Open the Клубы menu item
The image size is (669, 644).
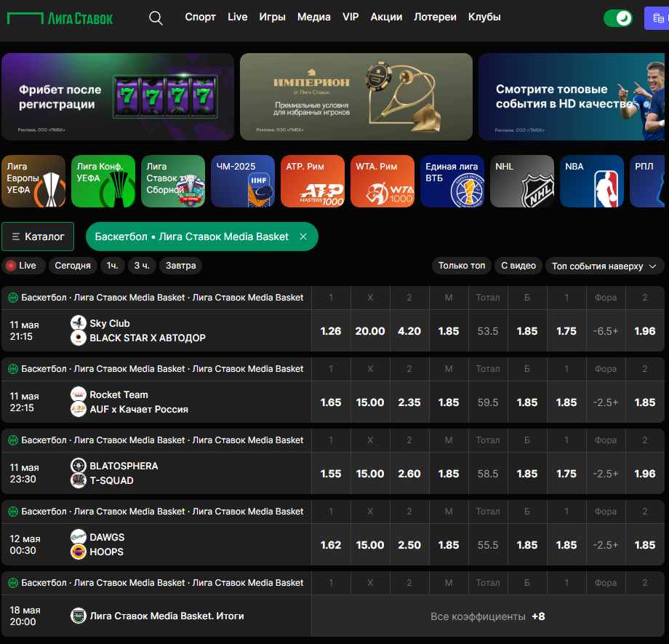(x=484, y=17)
